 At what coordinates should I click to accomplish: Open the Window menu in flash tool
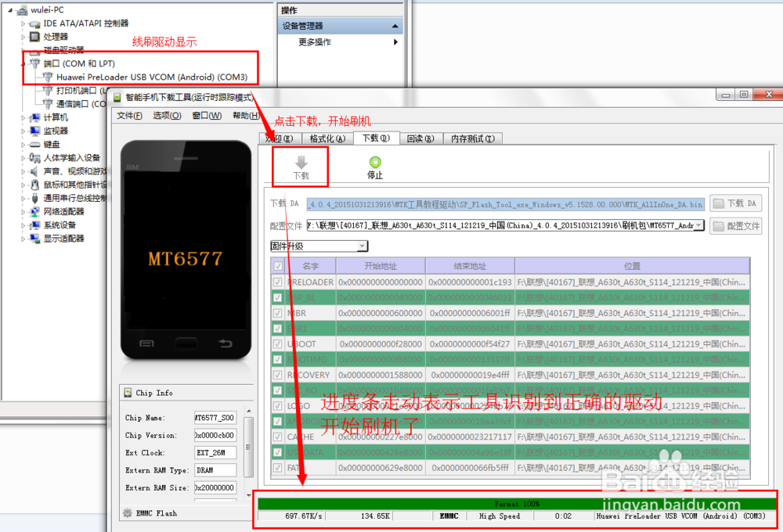207,116
